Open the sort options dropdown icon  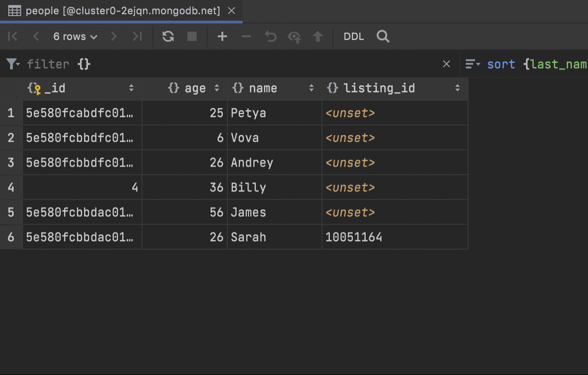click(x=472, y=64)
